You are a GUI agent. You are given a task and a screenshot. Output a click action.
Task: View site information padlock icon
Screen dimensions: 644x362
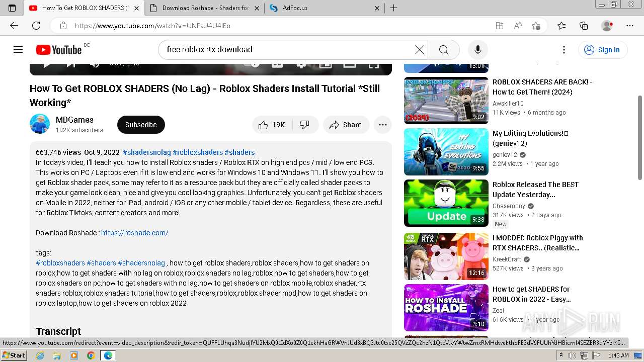(63, 25)
